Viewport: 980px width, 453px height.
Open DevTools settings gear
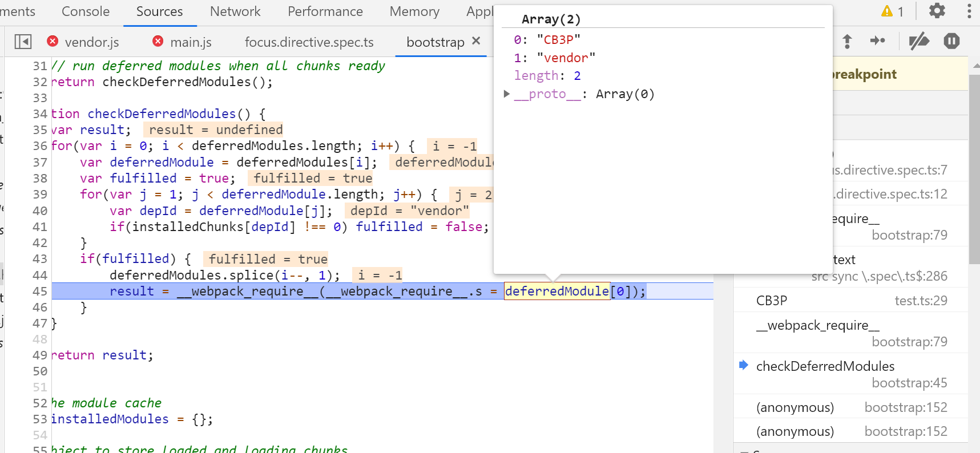click(x=937, y=11)
